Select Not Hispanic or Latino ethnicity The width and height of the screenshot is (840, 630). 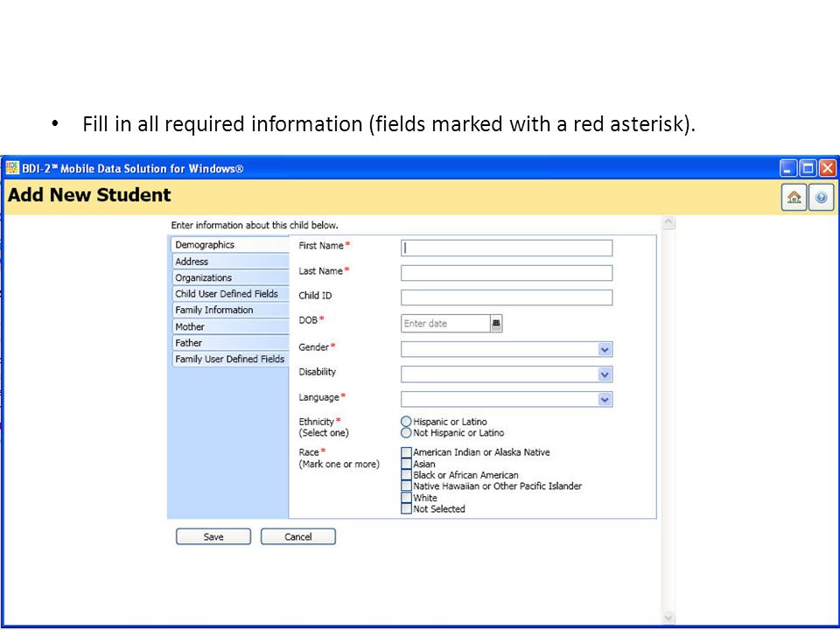[x=406, y=433]
